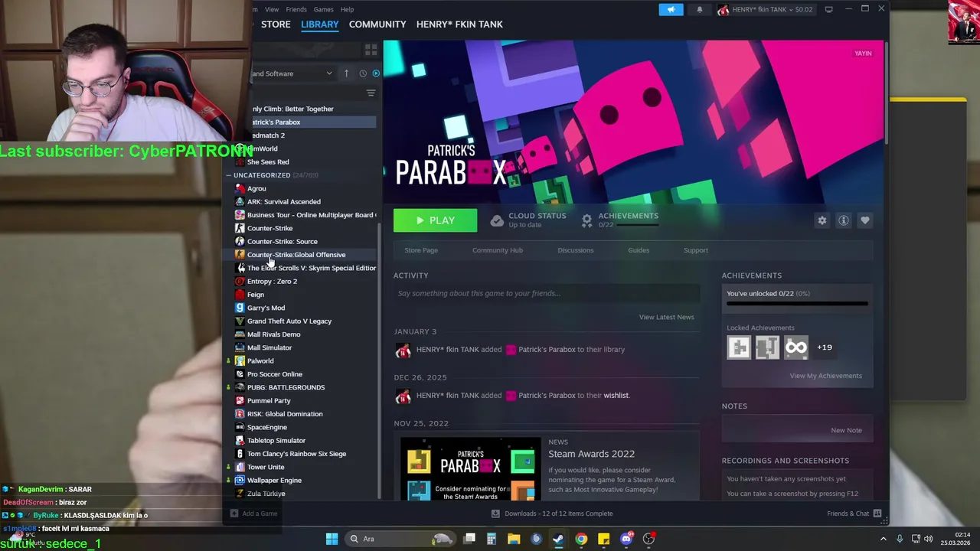Toggle the recent activity clock filter
980x551 pixels.
point(363,73)
